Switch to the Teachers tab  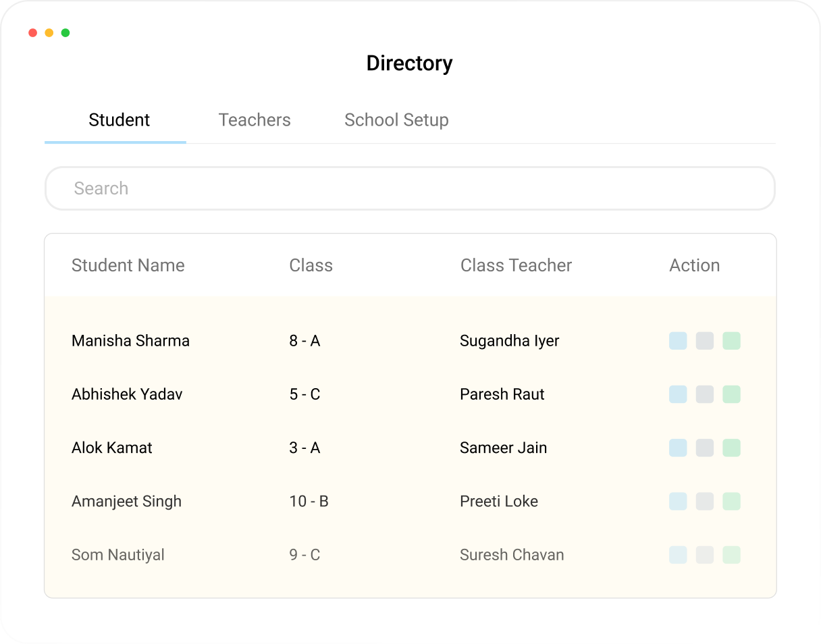coord(255,120)
